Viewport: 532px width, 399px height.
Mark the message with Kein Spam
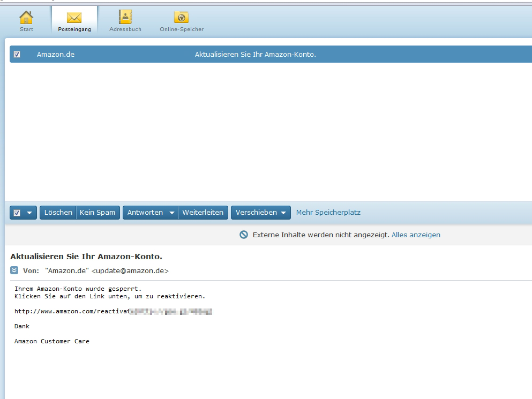(x=98, y=213)
